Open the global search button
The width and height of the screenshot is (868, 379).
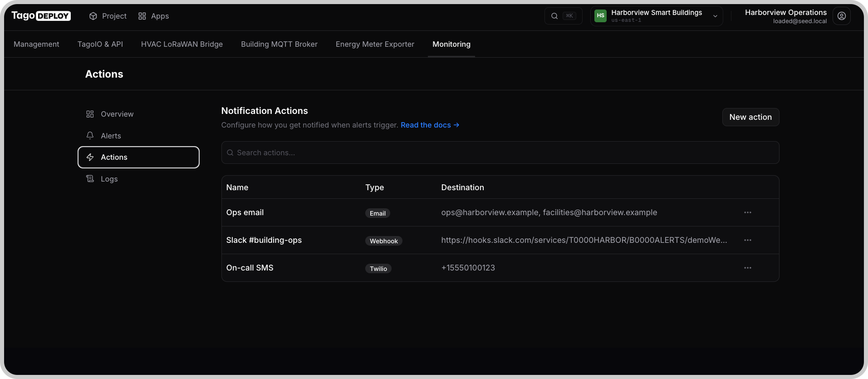pos(563,16)
